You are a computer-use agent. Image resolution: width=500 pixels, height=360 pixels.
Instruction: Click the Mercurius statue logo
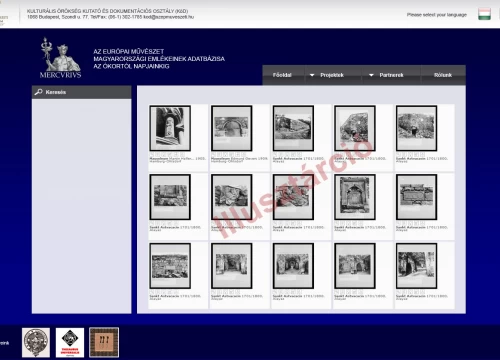coord(60,58)
